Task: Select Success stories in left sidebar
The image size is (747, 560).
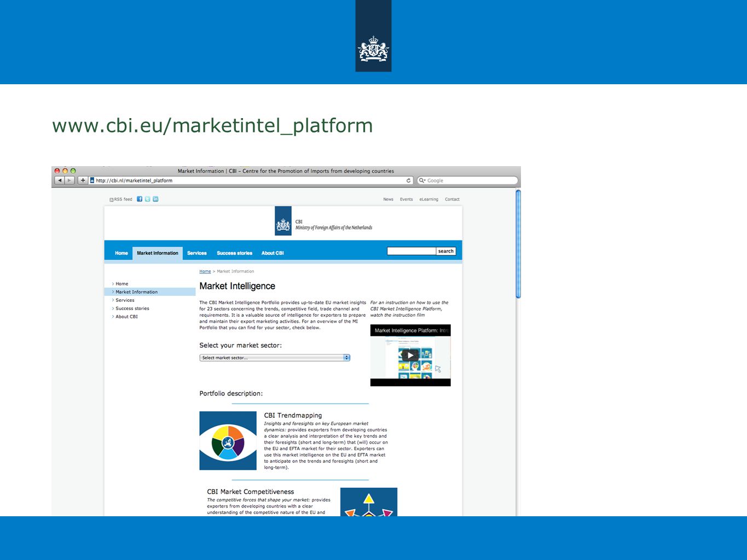Action: [x=132, y=308]
